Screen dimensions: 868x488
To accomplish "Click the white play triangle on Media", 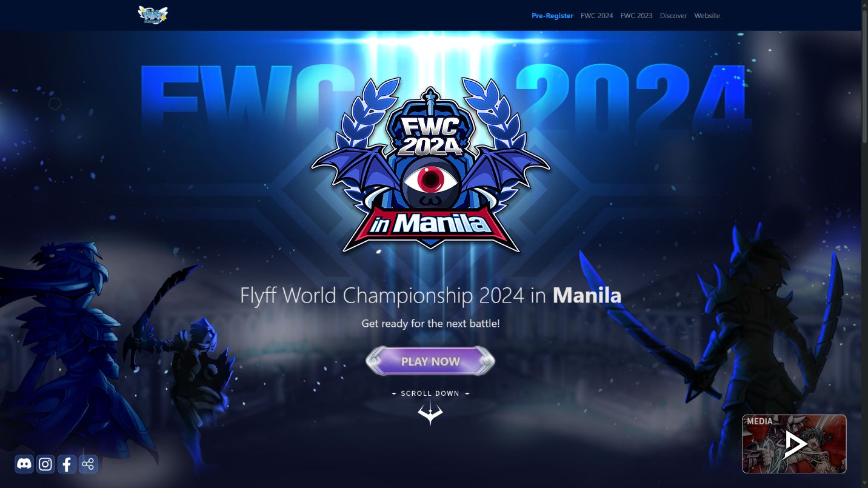I will point(795,445).
